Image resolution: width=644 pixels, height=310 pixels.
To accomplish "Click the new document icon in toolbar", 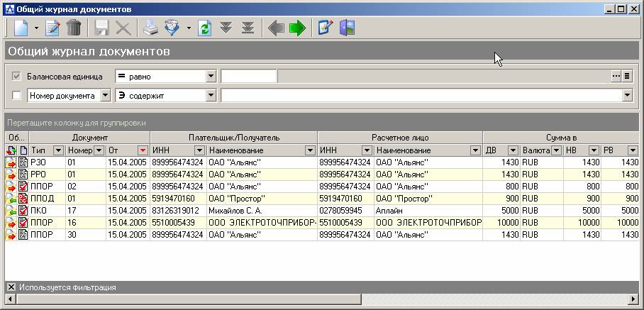I will click(21, 28).
